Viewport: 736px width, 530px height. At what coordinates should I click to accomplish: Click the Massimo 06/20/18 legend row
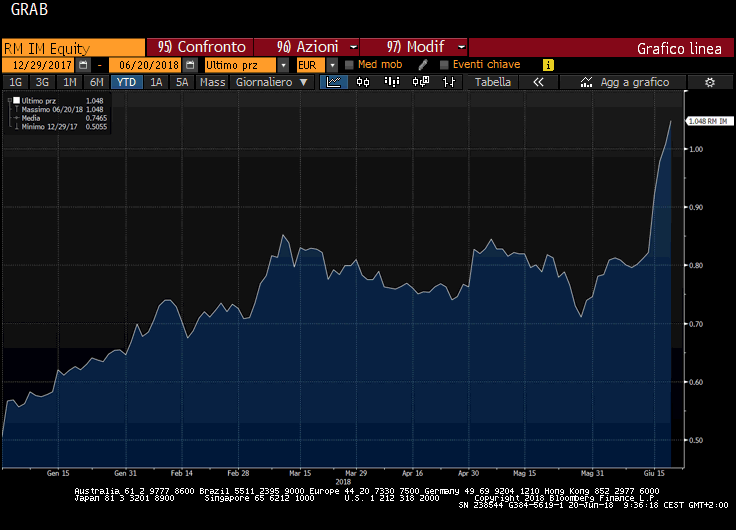point(59,109)
